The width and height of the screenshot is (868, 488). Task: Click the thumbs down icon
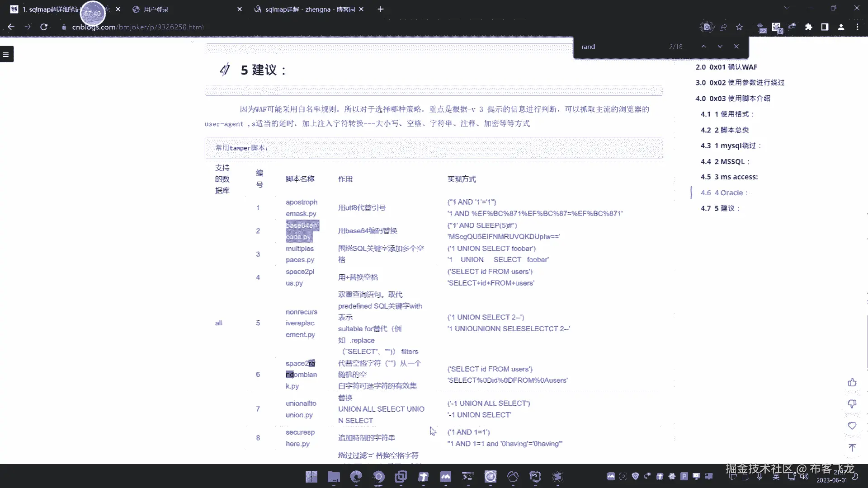852,404
